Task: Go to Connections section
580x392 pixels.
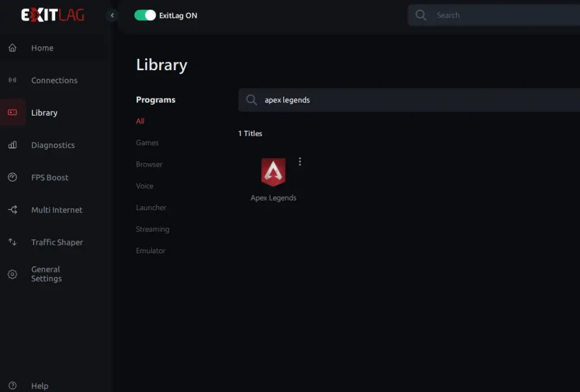Action: coord(54,80)
